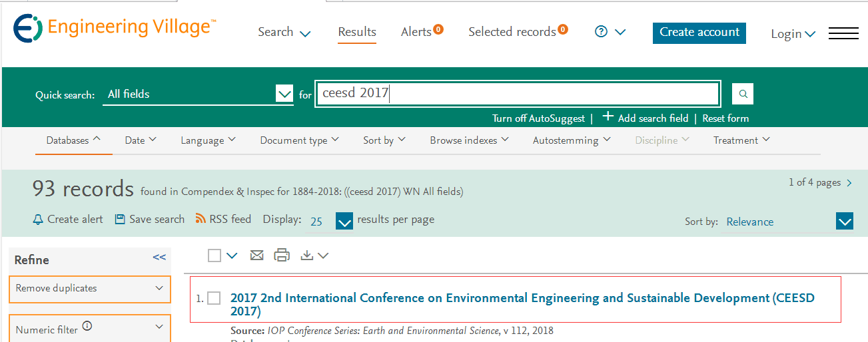Print selected records with printer icon
This screenshot has height=342, width=868.
pos(282,256)
